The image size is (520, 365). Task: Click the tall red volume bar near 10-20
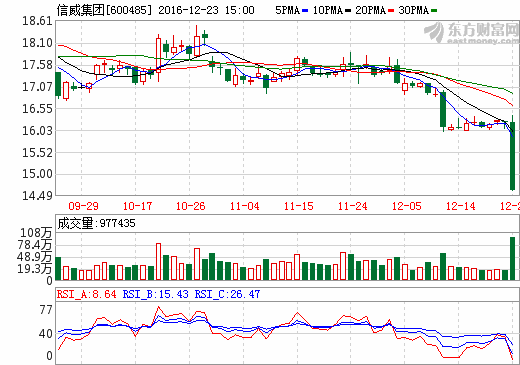(158, 262)
